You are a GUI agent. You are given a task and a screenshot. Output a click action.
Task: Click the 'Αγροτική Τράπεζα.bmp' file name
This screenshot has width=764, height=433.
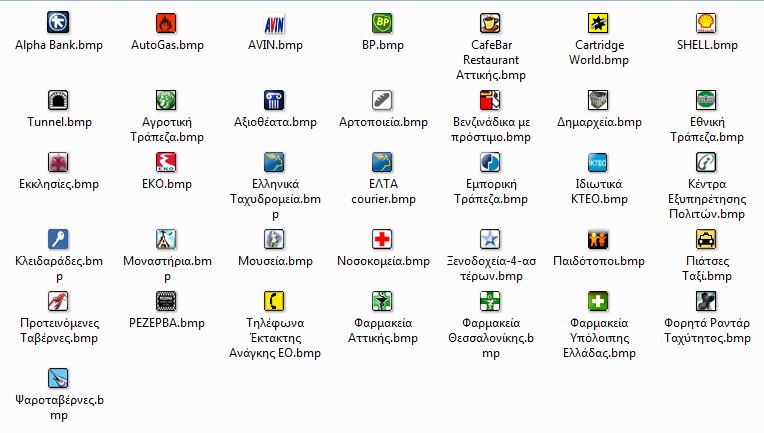coord(167,130)
